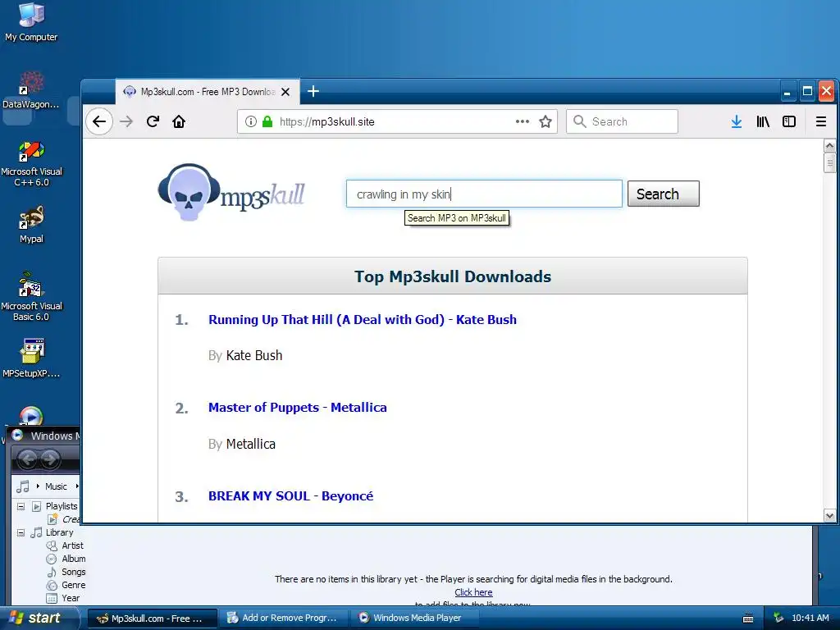Viewport: 840px width, 630px height.
Task: Select the By Metallica artist text
Action: [x=242, y=444]
